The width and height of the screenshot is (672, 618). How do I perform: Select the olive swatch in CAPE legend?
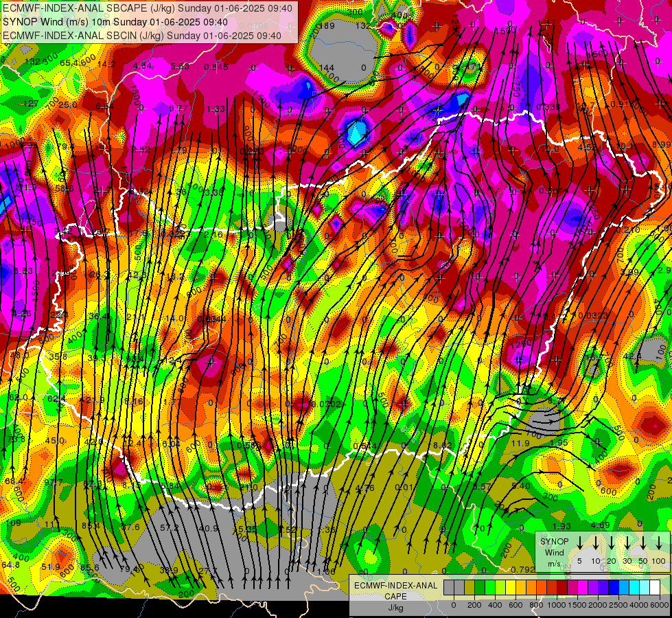[470, 588]
